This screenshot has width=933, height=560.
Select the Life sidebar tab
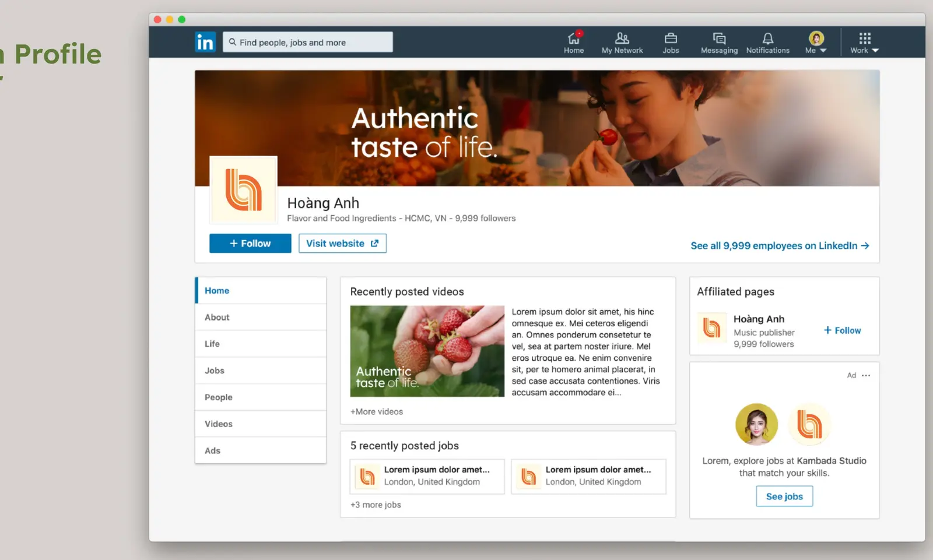click(261, 344)
